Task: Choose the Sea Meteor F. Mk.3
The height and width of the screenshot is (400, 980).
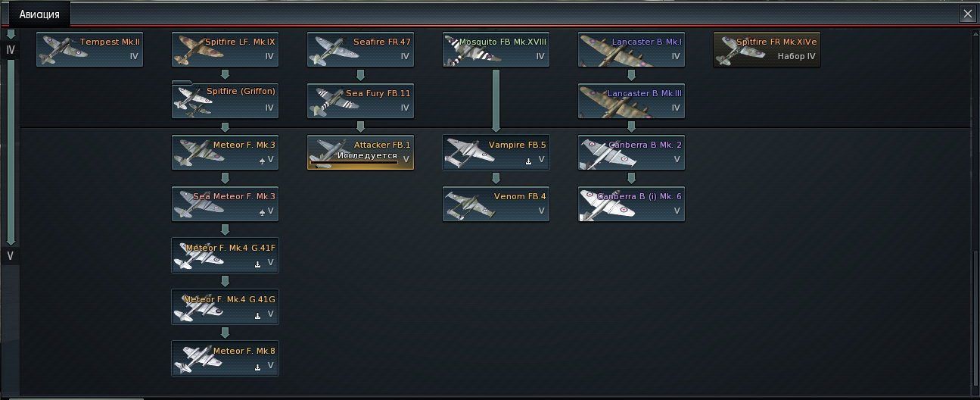Action: pos(226,204)
